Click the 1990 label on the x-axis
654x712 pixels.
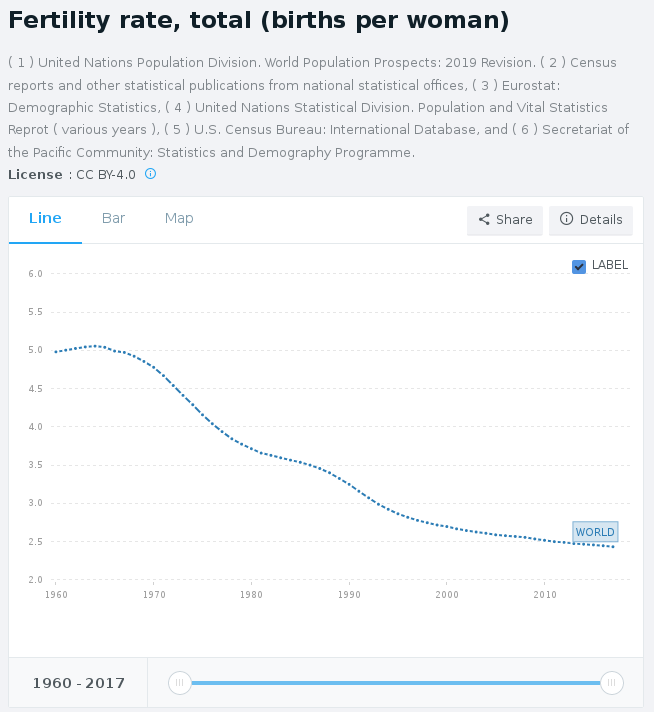pos(349,595)
